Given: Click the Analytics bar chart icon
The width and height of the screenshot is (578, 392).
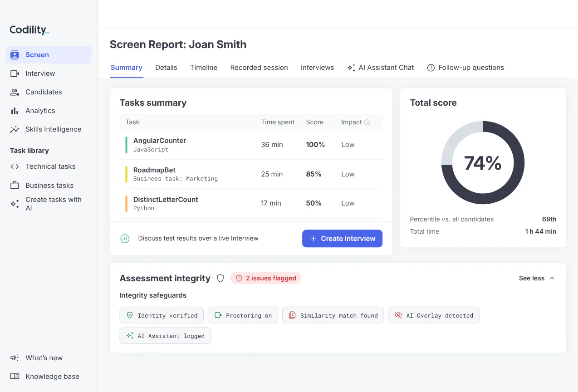Looking at the screenshot, I should (x=15, y=111).
